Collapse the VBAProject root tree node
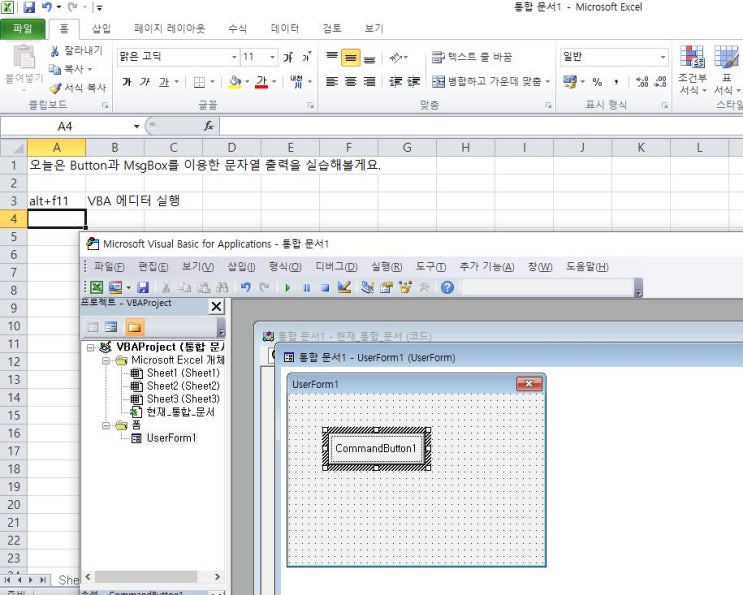Viewport: 743px width, 595px height. click(91, 347)
